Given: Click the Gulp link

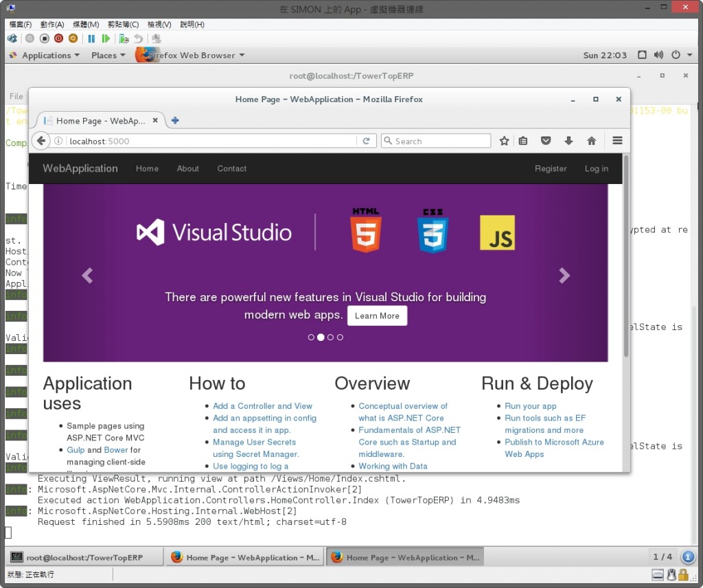Looking at the screenshot, I should pyautogui.click(x=76, y=449).
